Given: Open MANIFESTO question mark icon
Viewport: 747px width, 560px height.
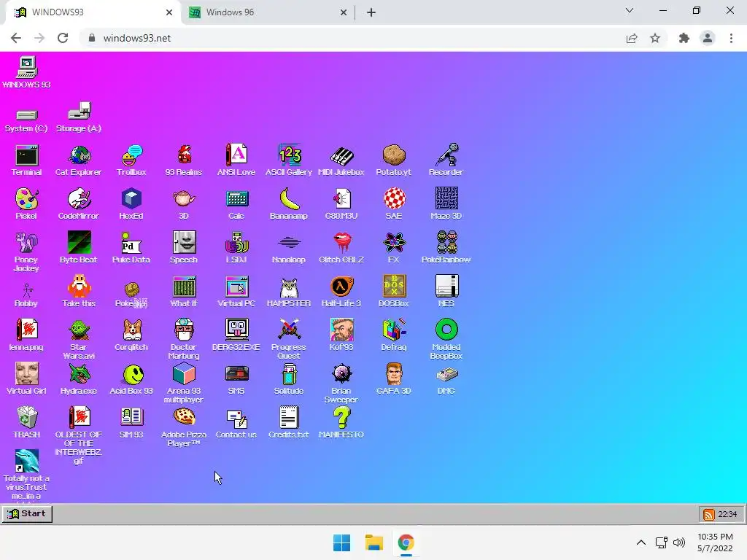Looking at the screenshot, I should (341, 423).
